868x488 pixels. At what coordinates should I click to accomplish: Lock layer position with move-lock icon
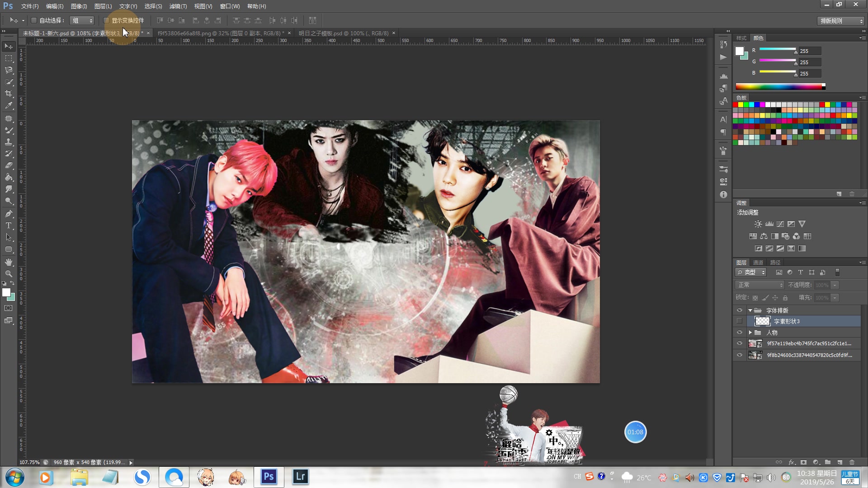point(775,298)
